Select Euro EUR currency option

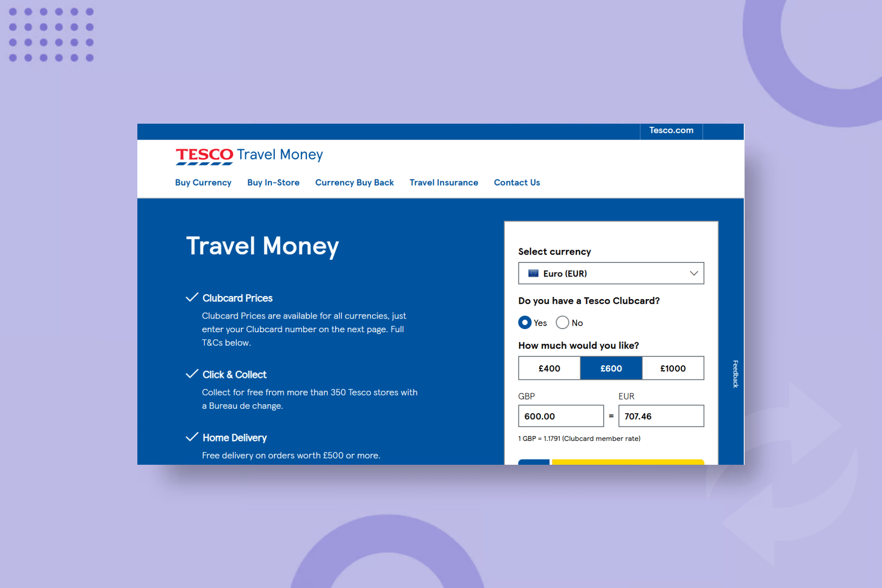(610, 273)
